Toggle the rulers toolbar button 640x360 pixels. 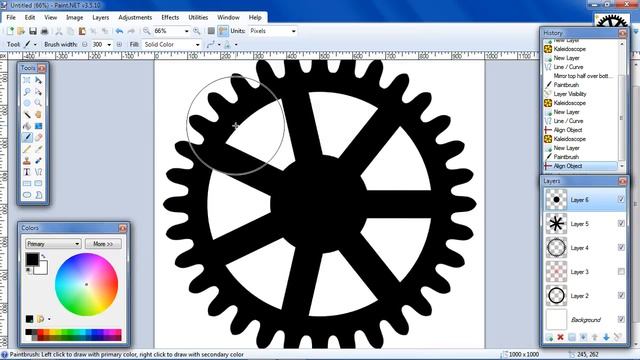223,31
